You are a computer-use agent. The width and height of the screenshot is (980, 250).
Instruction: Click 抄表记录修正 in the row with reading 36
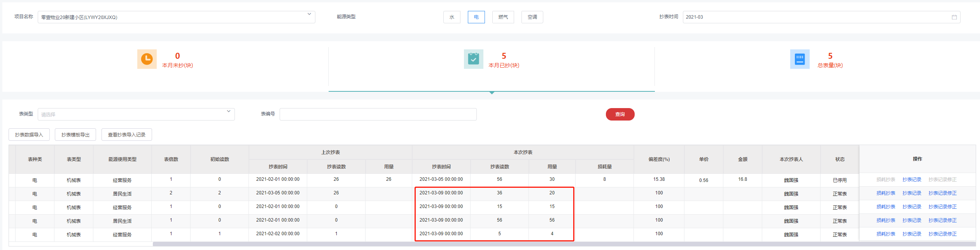pos(943,193)
